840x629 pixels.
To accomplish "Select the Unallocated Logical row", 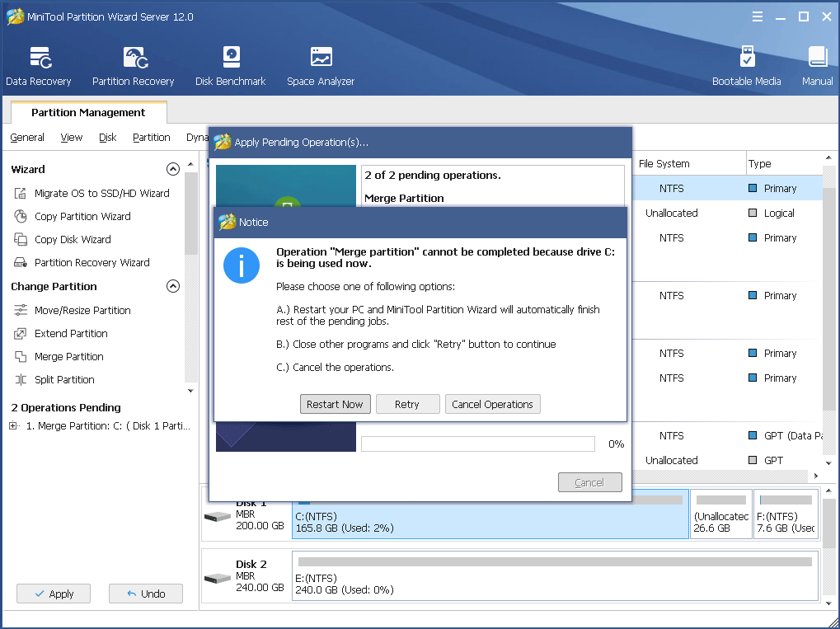I will coord(728,214).
